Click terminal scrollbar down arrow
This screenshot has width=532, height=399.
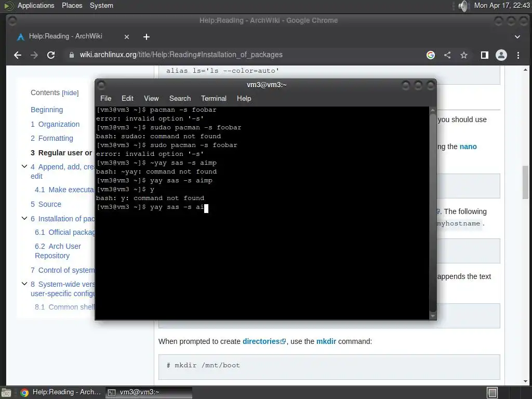(433, 316)
